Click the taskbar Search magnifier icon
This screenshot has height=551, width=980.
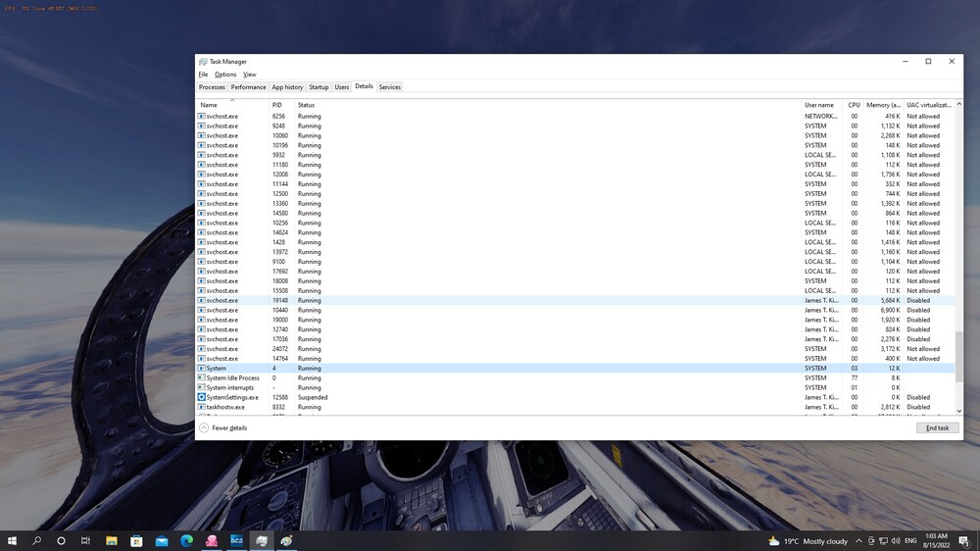point(36,540)
